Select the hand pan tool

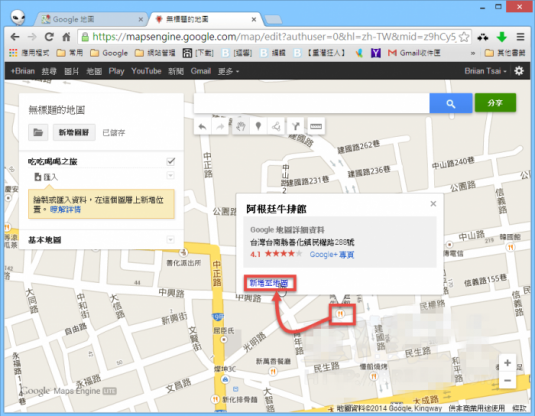pos(241,127)
